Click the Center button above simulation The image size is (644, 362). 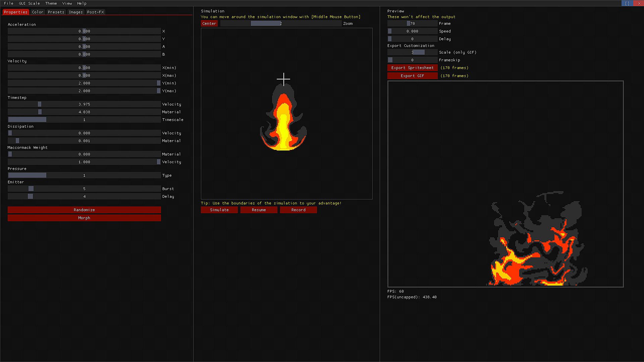pyautogui.click(x=209, y=23)
